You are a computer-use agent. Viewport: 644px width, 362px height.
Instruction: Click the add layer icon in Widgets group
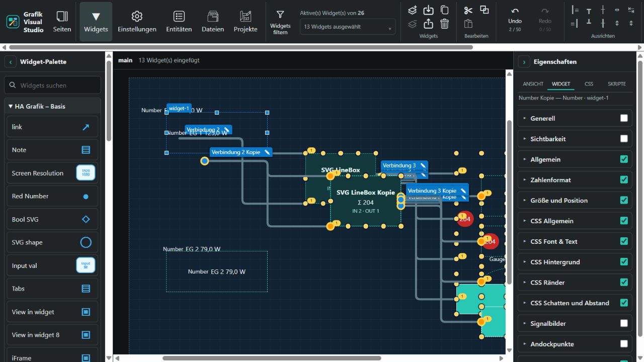(x=412, y=10)
